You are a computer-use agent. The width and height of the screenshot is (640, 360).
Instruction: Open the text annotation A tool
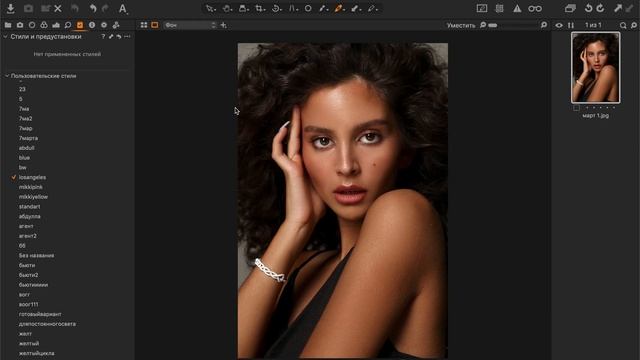point(122,8)
